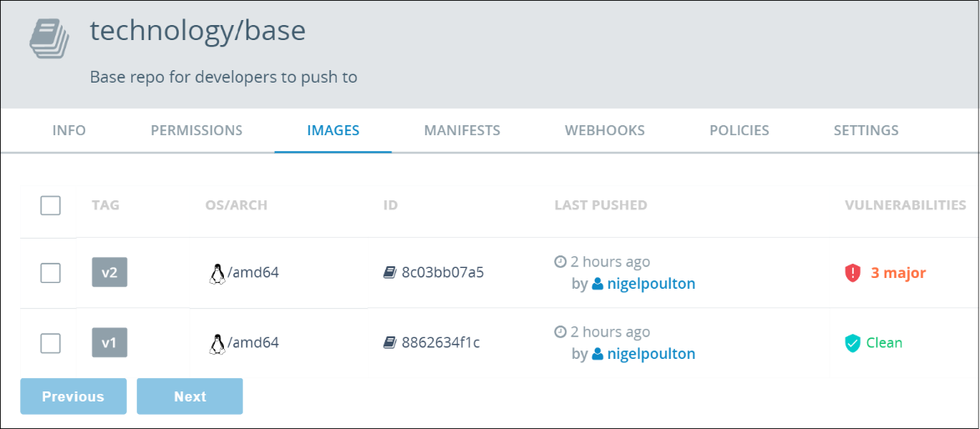Click the v1 tag label
980x429 pixels.
click(109, 343)
